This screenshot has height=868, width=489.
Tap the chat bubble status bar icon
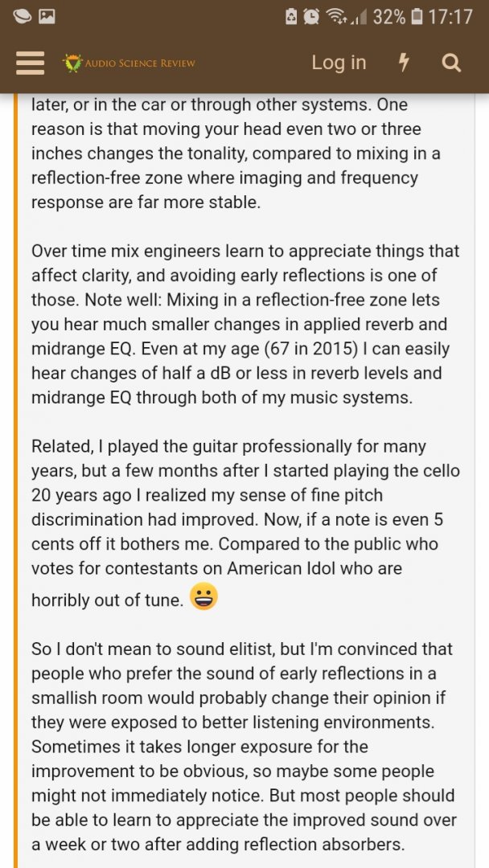[x=23, y=17]
